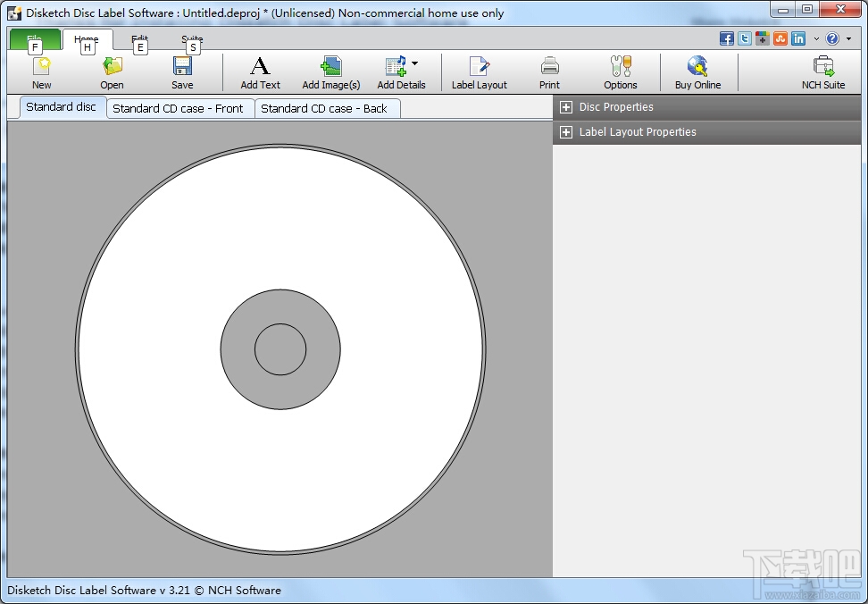Screen dimensions: 868x604
Task: Switch to the Edit ribbon tab
Action: coord(139,40)
